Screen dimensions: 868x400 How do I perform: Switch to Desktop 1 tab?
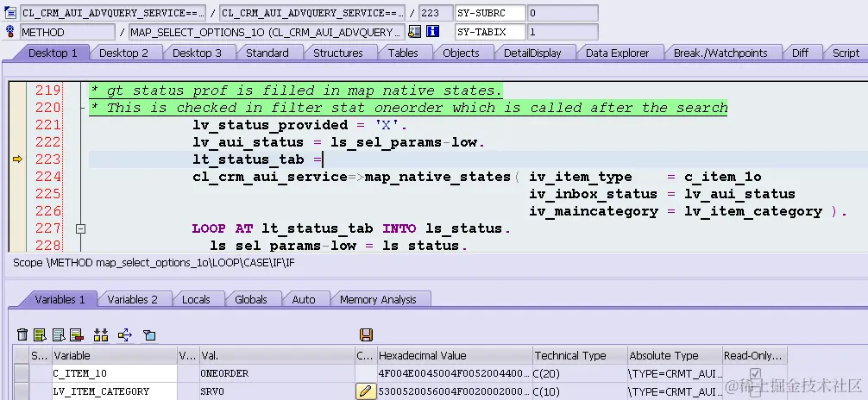(x=53, y=53)
